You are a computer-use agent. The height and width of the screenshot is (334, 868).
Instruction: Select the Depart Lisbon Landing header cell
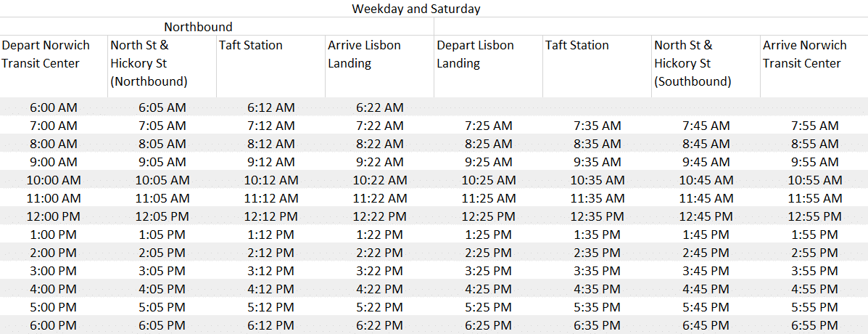[488, 67]
